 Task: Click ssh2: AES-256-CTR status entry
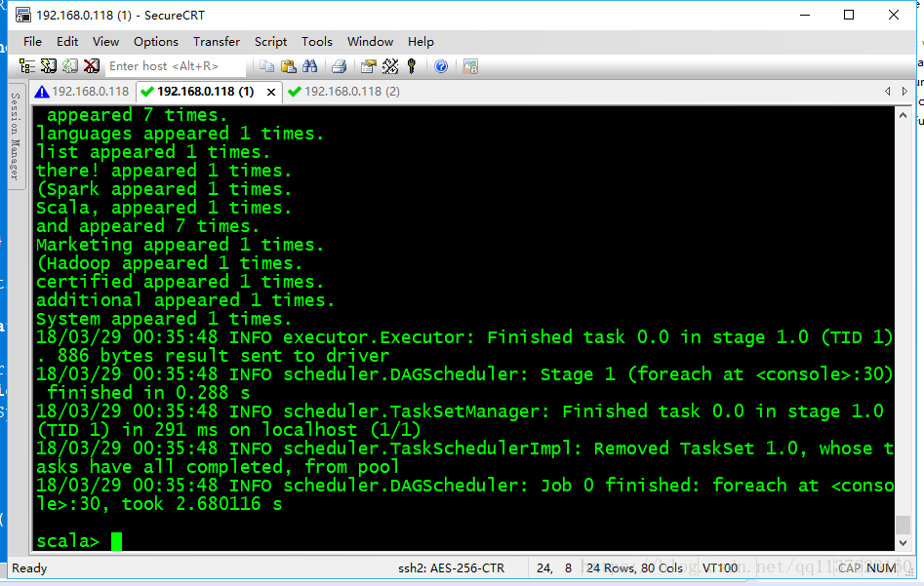point(452,568)
